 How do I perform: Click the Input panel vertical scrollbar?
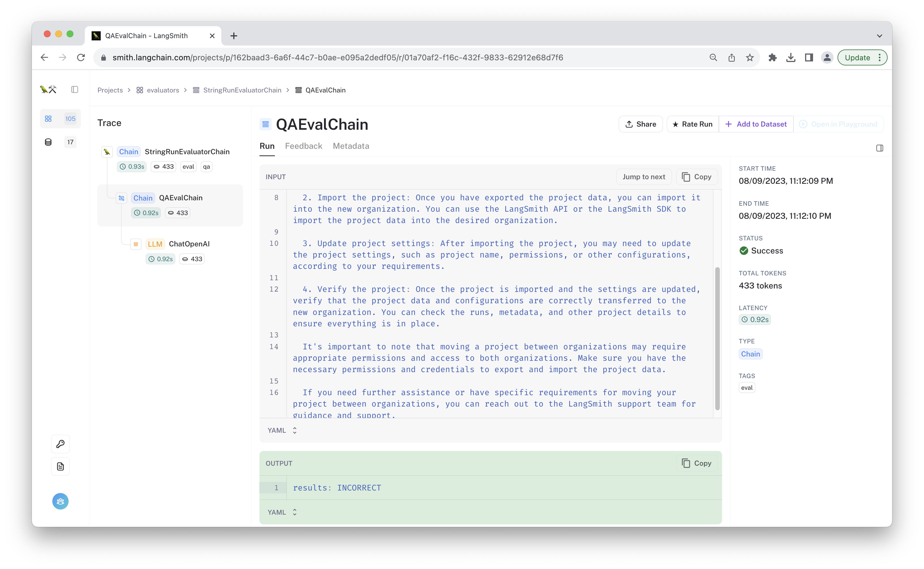(717, 338)
